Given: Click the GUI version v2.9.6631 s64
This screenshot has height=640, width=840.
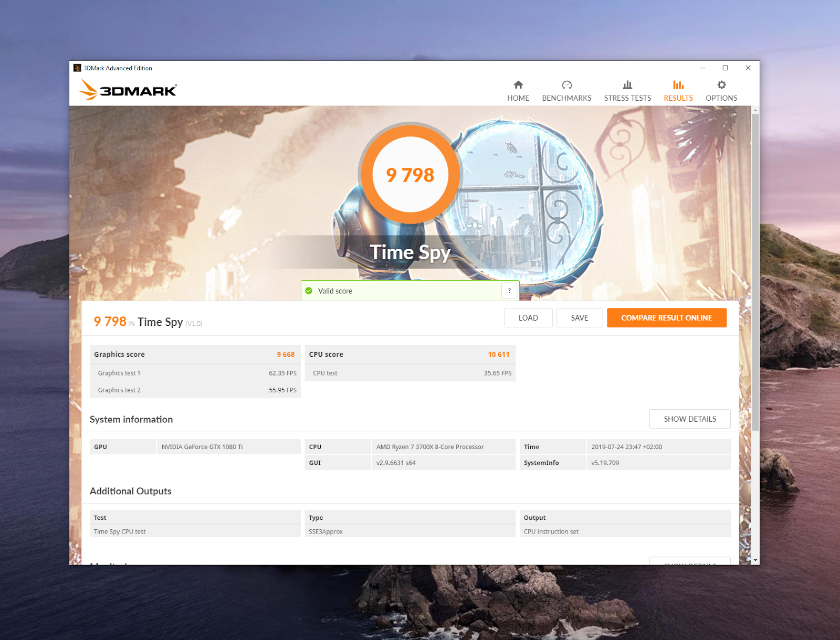Looking at the screenshot, I should (x=396, y=463).
